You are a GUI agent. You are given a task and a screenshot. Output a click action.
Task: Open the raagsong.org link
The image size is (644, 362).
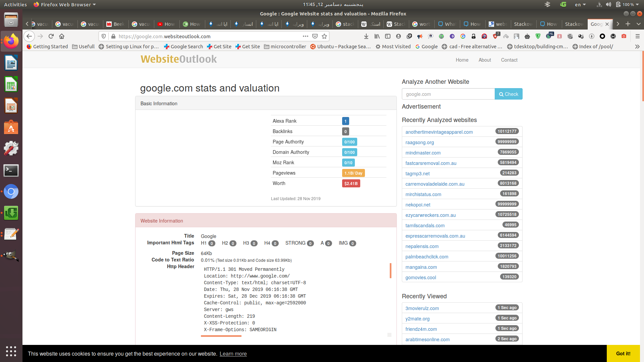[420, 142]
